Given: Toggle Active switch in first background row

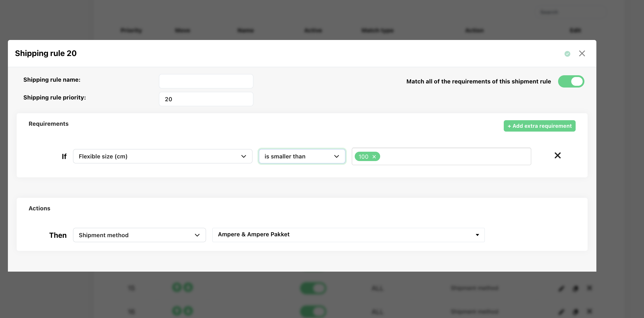Looking at the screenshot, I should (313, 288).
